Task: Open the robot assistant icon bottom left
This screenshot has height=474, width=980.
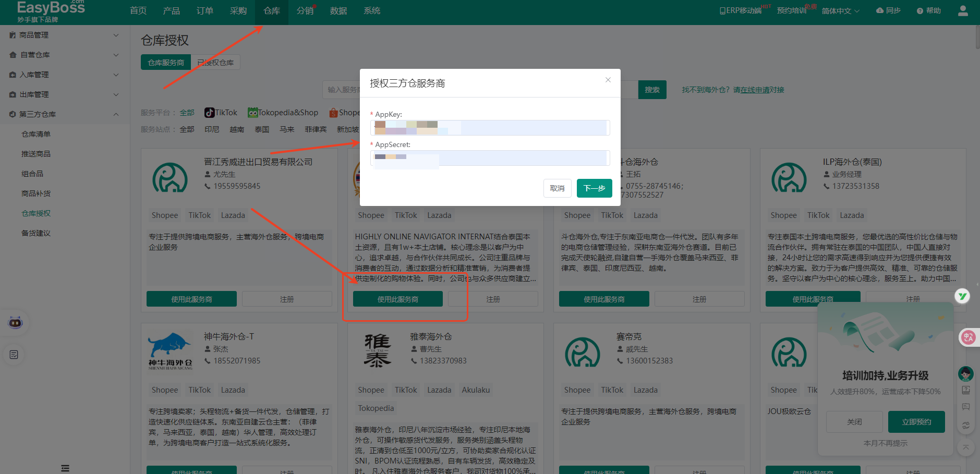Action: coord(15,322)
